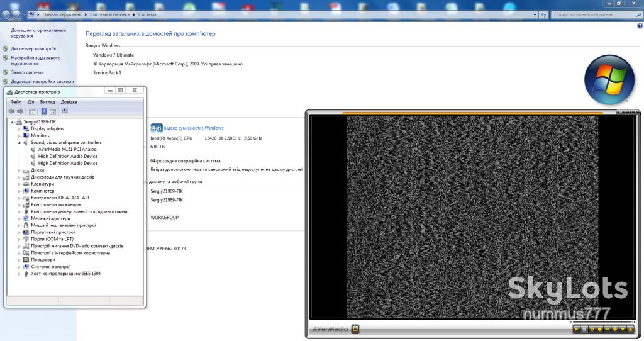Expand the Display adapters node

(19, 129)
